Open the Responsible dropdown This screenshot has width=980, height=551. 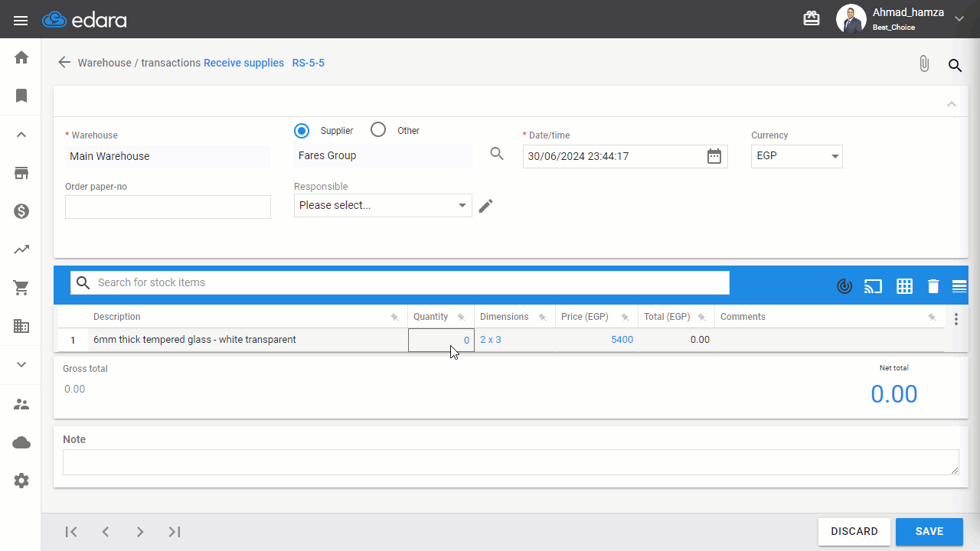click(383, 205)
